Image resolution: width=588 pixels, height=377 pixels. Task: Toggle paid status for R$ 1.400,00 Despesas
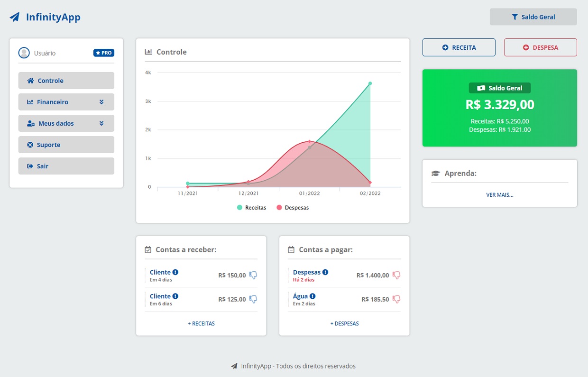(x=396, y=275)
